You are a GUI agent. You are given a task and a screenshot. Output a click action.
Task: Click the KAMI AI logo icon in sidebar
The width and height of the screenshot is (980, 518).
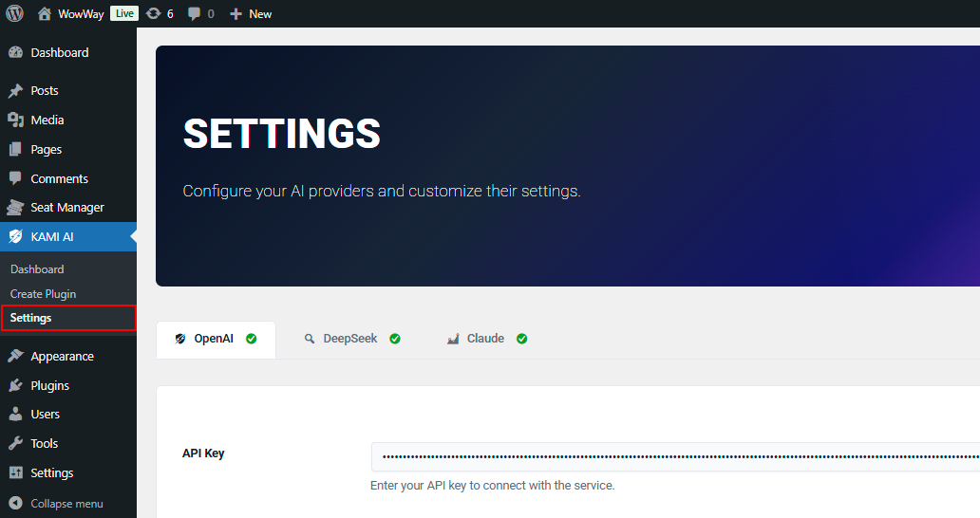[x=15, y=236]
